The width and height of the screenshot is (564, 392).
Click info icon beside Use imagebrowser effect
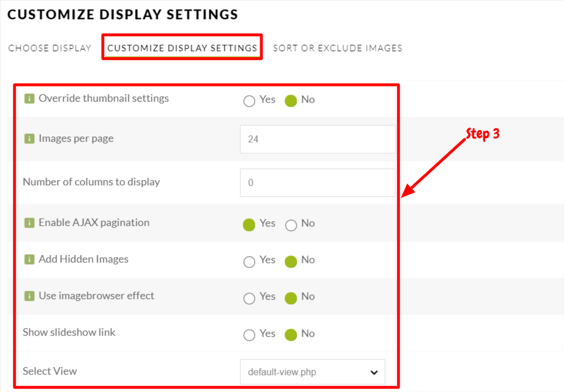pos(29,296)
